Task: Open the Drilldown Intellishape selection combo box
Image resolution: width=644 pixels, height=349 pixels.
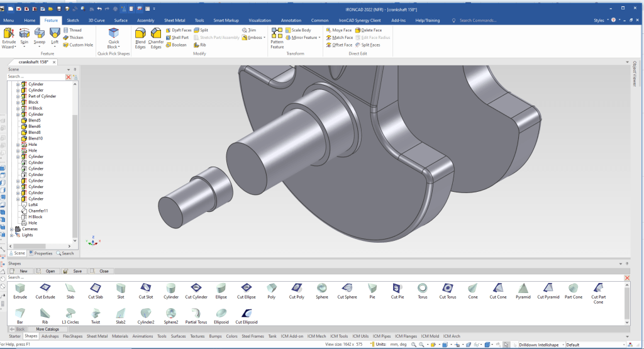Action: click(x=539, y=345)
